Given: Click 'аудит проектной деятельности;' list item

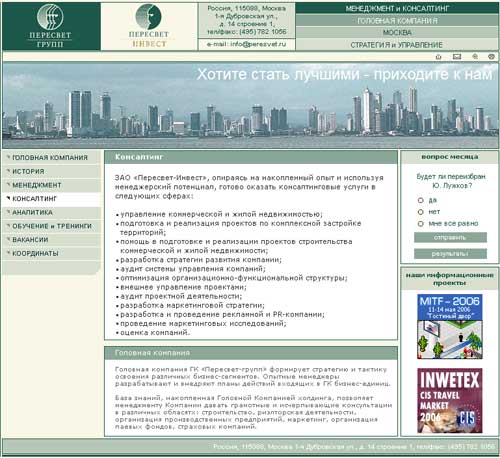Looking at the screenshot, I should click(181, 296).
